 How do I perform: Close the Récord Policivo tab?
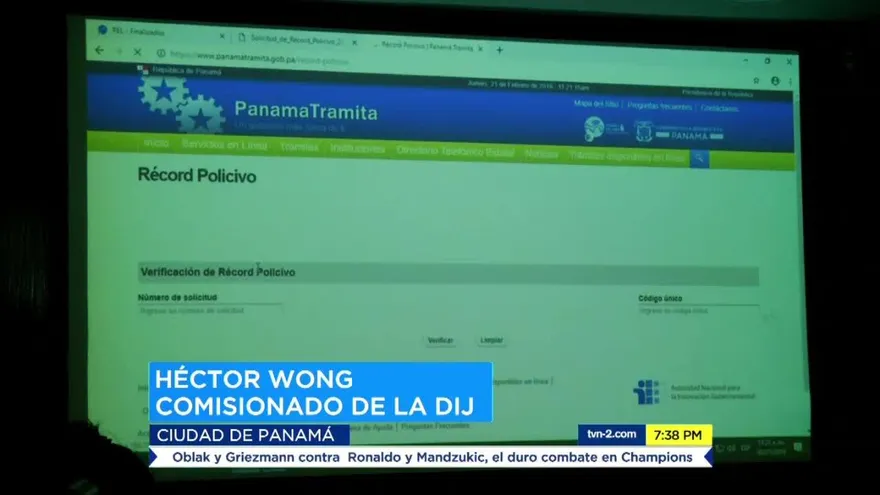click(x=480, y=49)
